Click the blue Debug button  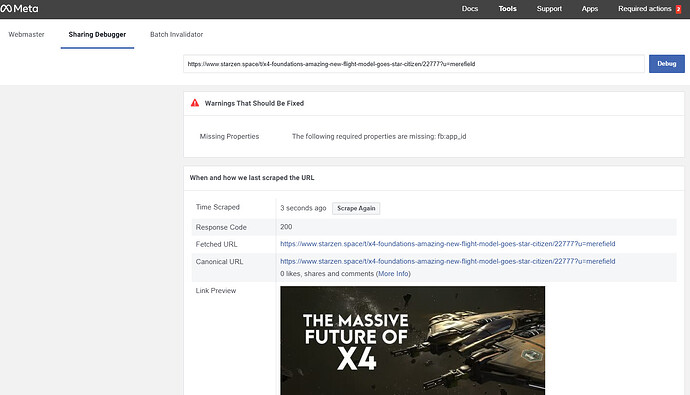(x=667, y=64)
